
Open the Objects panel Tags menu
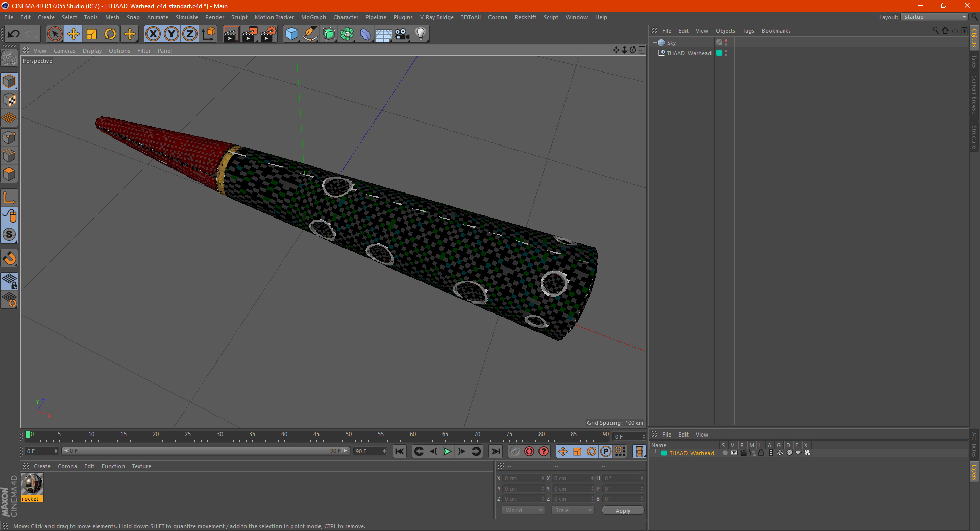[748, 31]
